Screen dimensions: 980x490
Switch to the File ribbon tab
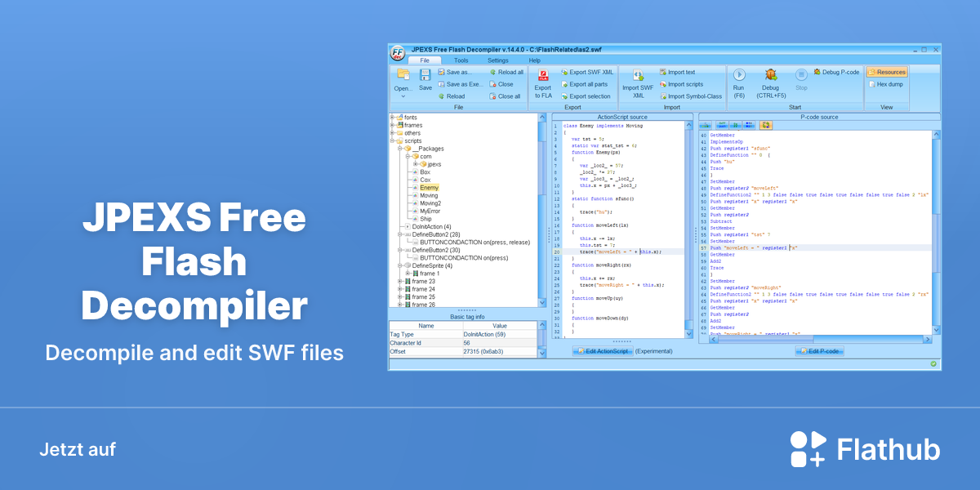[x=425, y=60]
